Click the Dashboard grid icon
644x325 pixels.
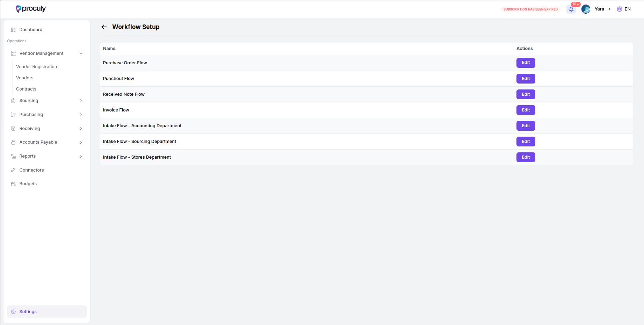click(x=13, y=30)
